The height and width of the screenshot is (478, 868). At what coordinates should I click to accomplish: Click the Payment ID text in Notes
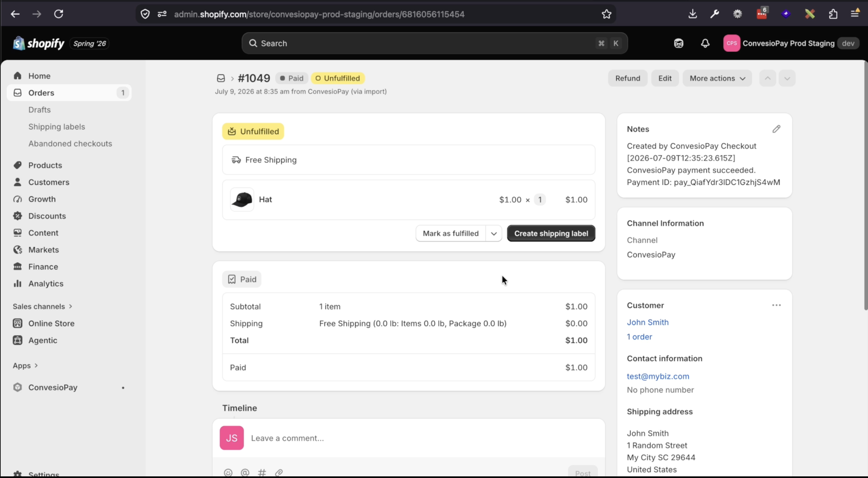click(703, 182)
